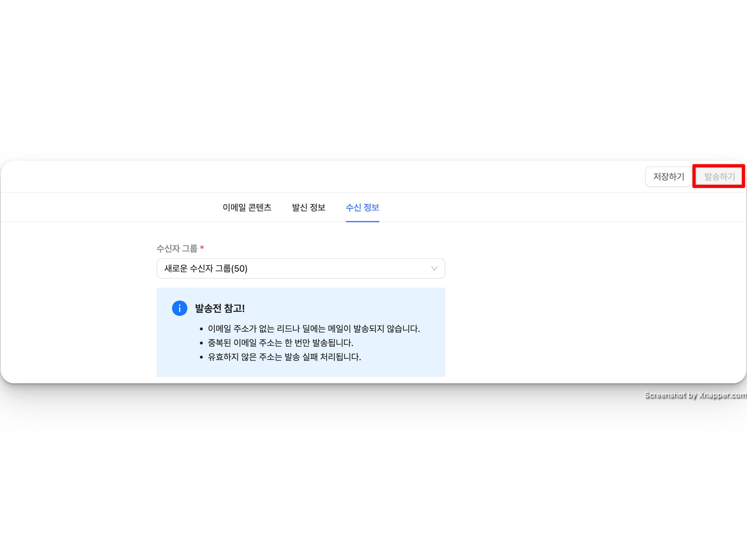
Task: Select the 새로운 수신자 그룹(50) text
Action: (206, 268)
